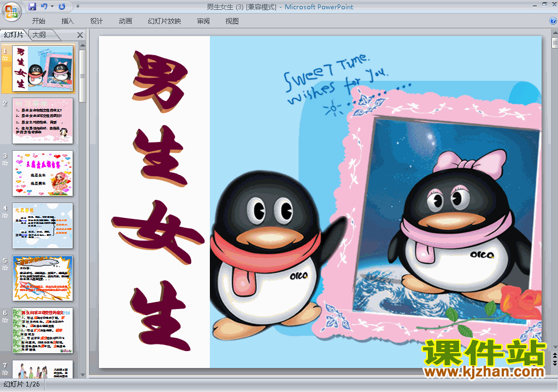Click the 幻灯片 1/26 status bar indicator

tap(22, 384)
